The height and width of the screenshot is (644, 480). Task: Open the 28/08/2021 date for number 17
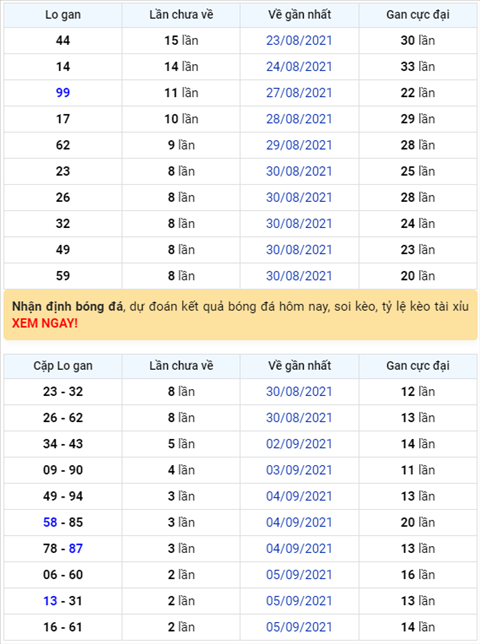(x=299, y=119)
